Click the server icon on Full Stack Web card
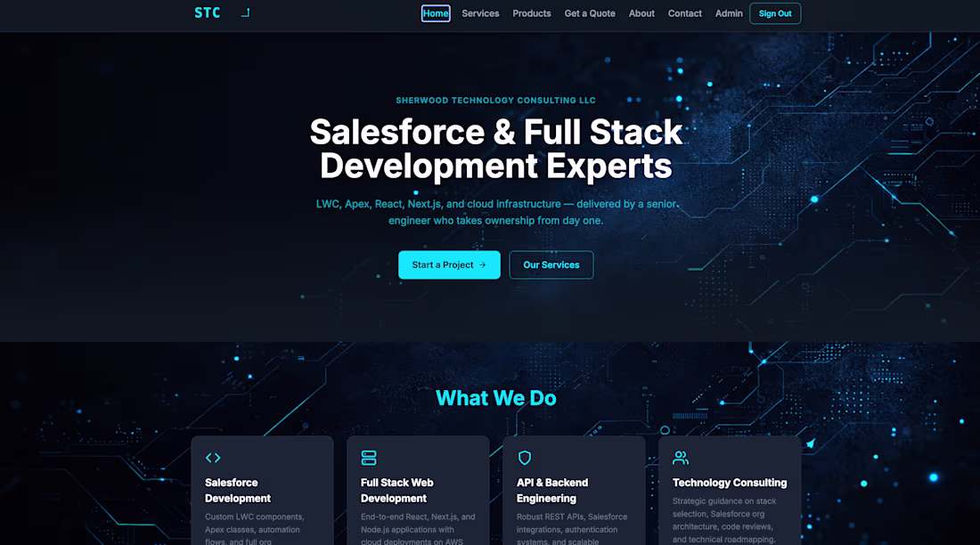This screenshot has width=980, height=545. click(x=369, y=458)
